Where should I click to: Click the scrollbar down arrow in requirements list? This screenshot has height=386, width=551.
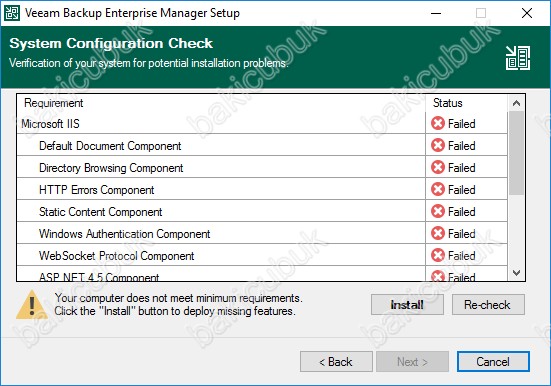point(516,272)
